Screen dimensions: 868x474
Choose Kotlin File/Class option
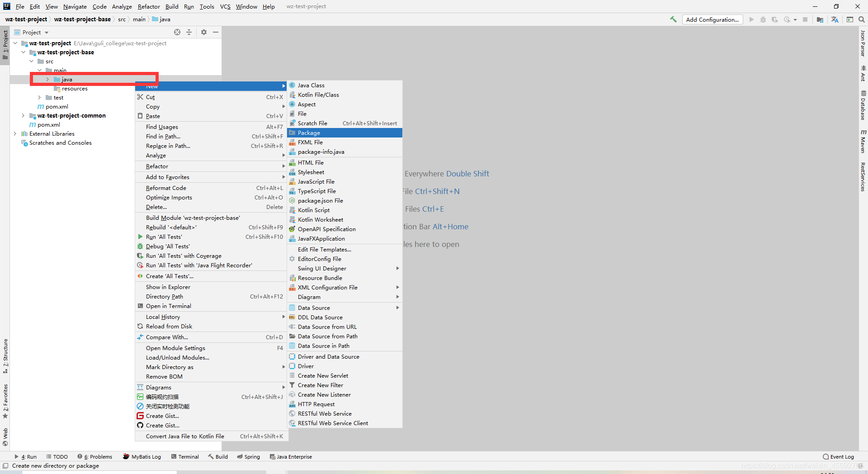344,95
